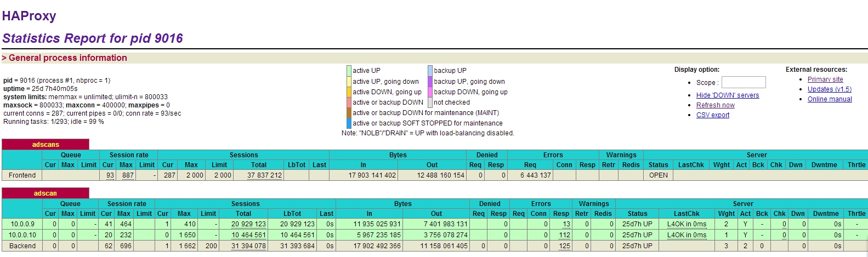Click the adscan proxy title
This screenshot has width=868, height=257.
pos(46,193)
